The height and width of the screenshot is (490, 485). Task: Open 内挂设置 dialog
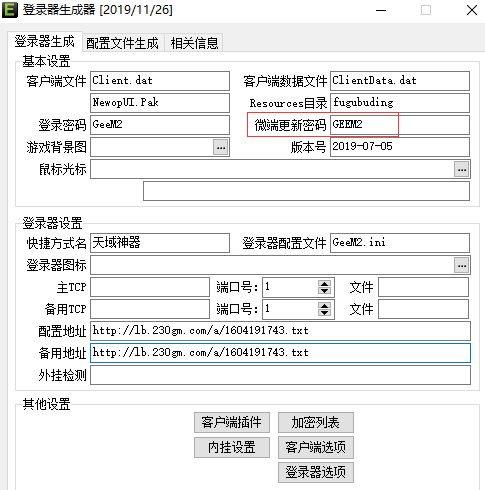tap(232, 447)
